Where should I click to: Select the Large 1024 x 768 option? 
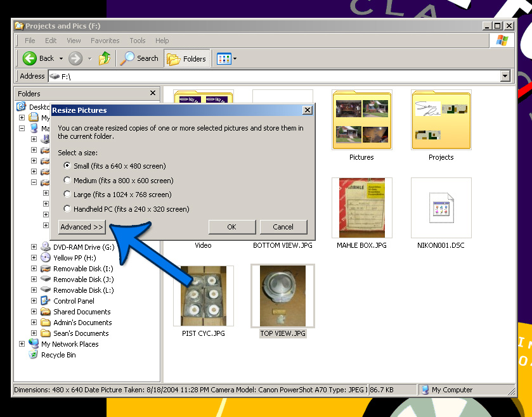(67, 195)
